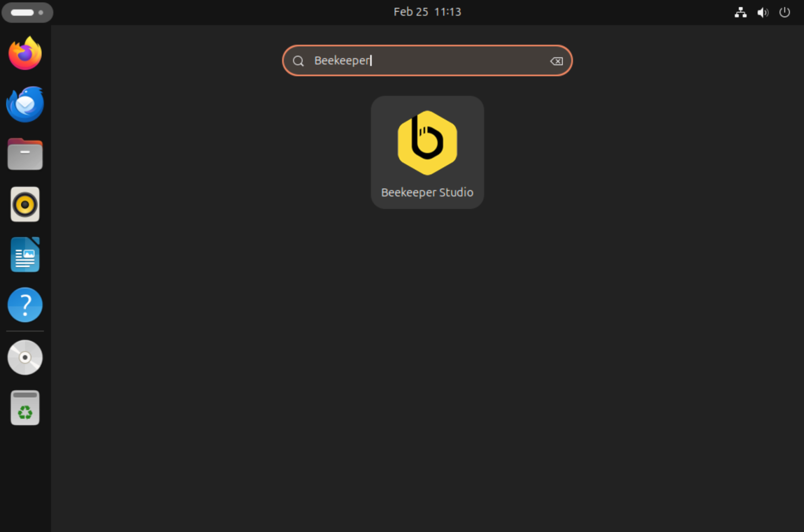Screen dimensions: 804x532
Task: Open the network status menu
Action: [x=741, y=12]
